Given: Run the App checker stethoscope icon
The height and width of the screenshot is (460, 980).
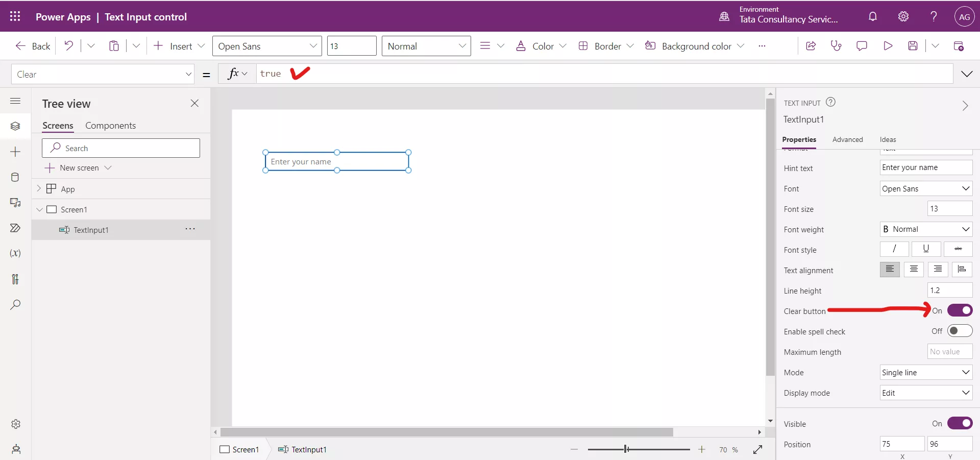Looking at the screenshot, I should tap(836, 46).
